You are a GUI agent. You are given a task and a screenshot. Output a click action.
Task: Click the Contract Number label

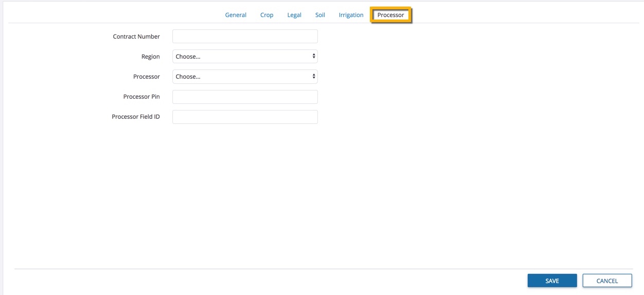point(136,36)
